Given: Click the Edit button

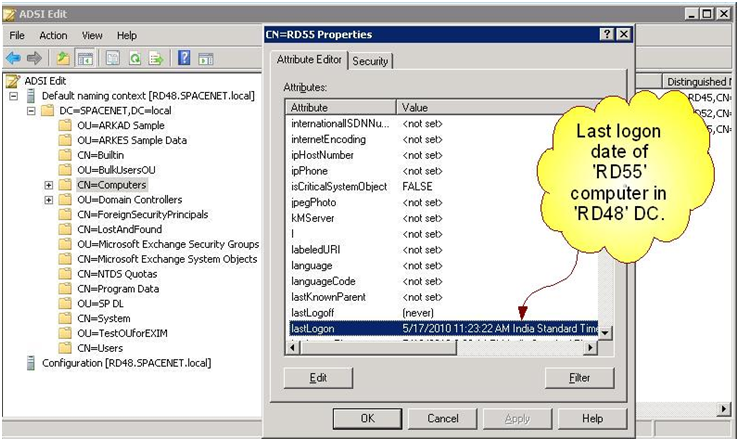Looking at the screenshot, I should point(318,377).
